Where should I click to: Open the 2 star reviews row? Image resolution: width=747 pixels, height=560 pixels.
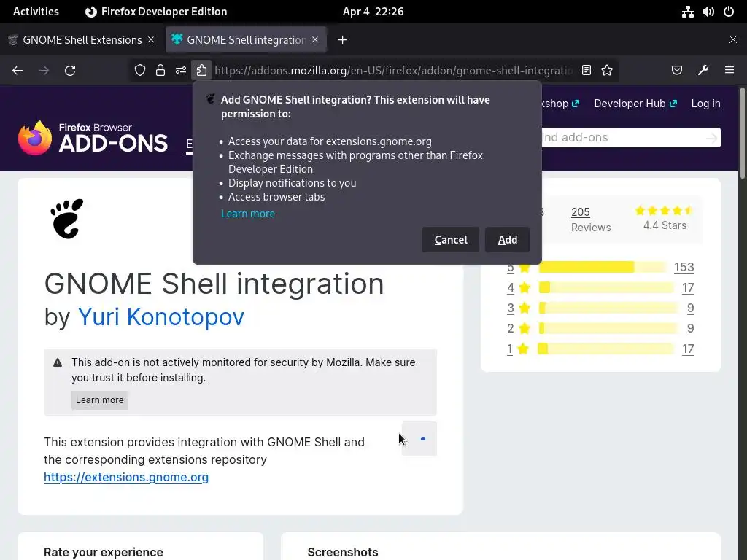click(x=600, y=329)
